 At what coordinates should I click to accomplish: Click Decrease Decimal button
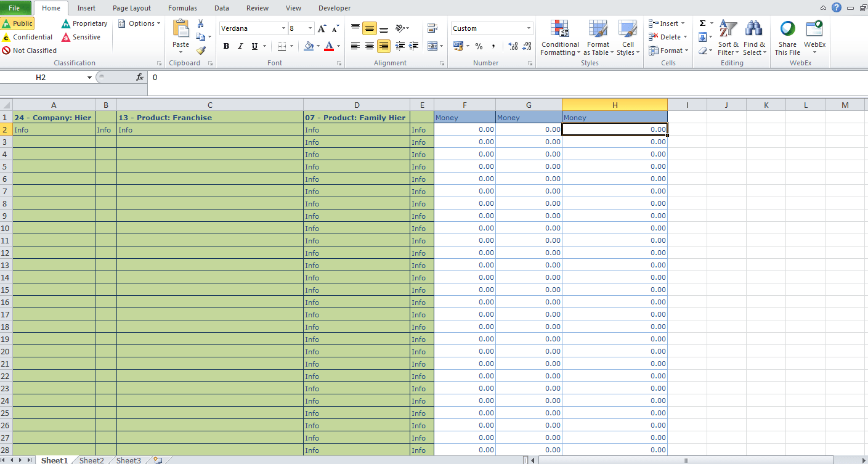[x=527, y=46]
